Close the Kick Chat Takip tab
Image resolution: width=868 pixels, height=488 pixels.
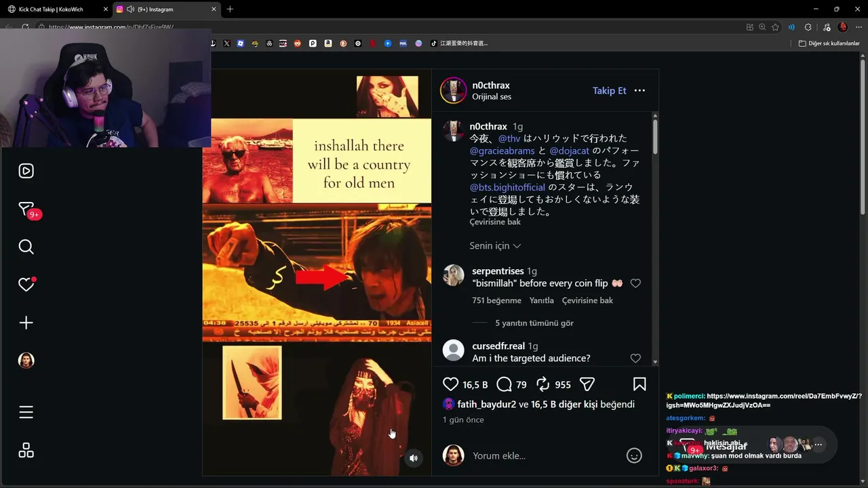click(x=105, y=9)
